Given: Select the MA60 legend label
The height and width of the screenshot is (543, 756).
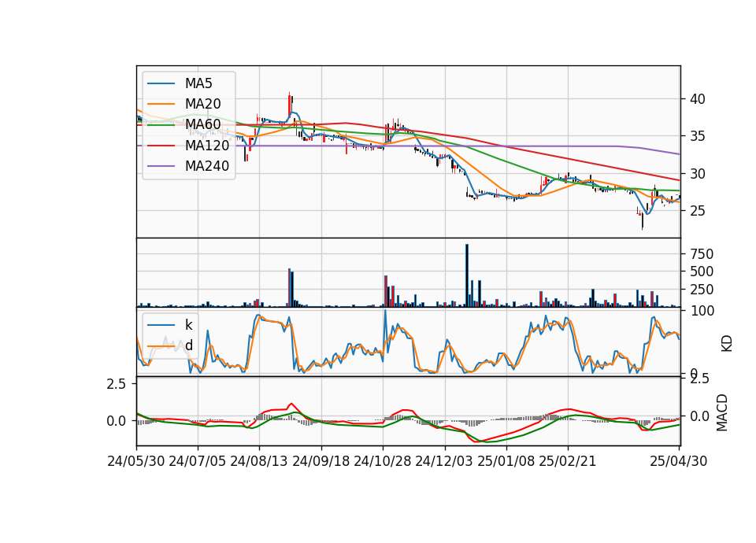Looking at the screenshot, I should coord(202,125).
